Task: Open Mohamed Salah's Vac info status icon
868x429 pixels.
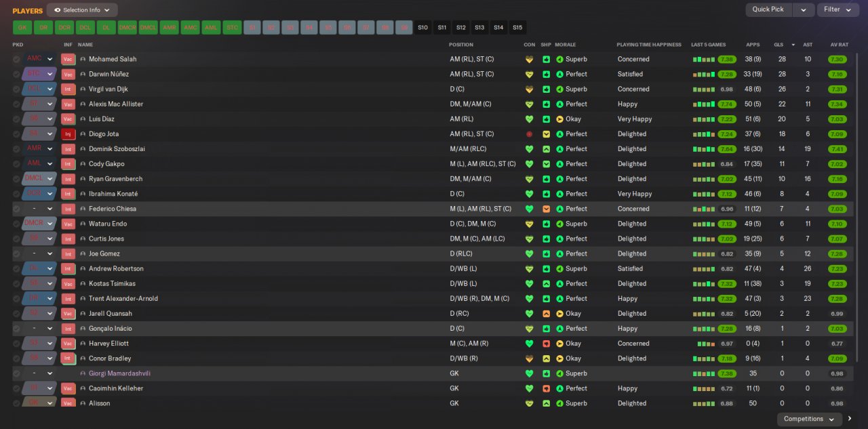Action: pyautogui.click(x=68, y=59)
